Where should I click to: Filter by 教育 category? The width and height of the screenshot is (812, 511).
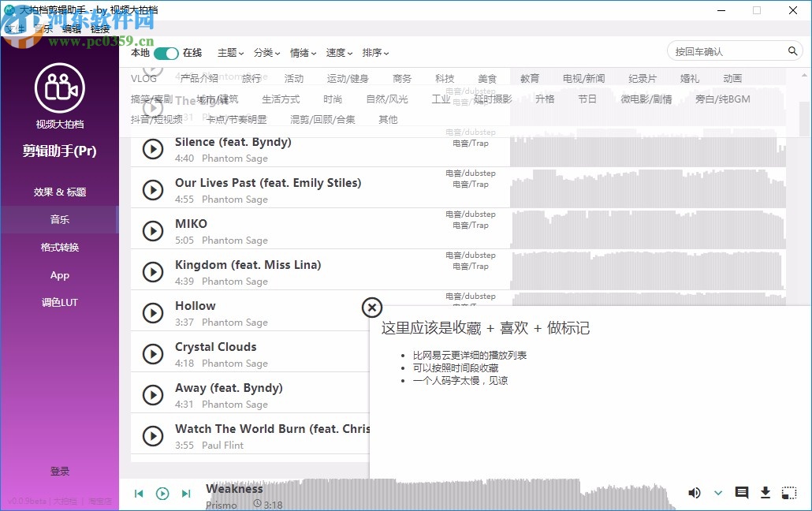point(530,79)
